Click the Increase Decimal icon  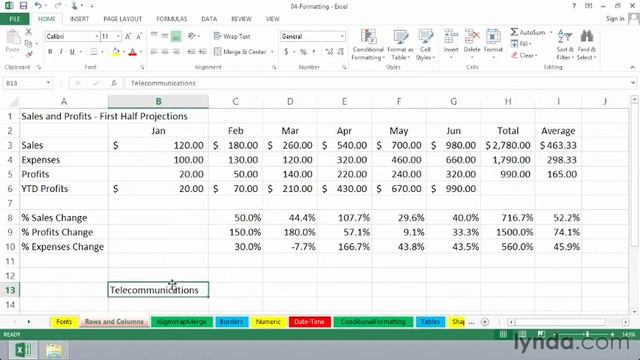(x=329, y=51)
